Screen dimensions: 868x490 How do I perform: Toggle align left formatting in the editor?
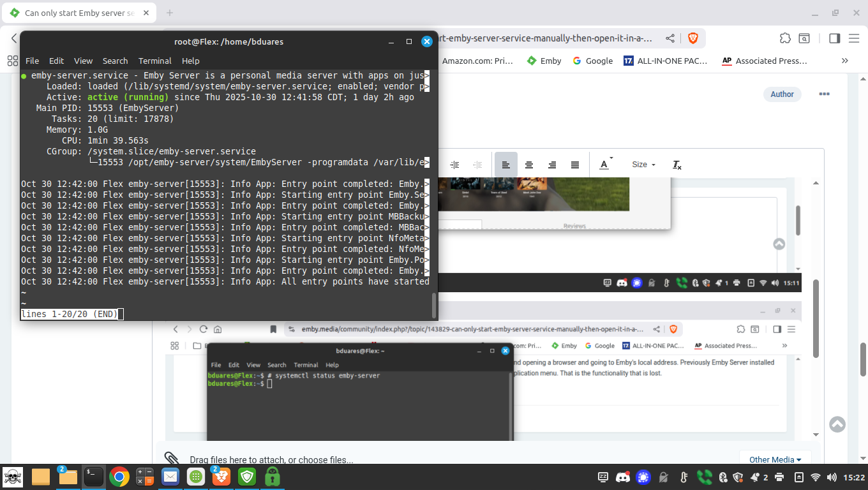point(505,165)
